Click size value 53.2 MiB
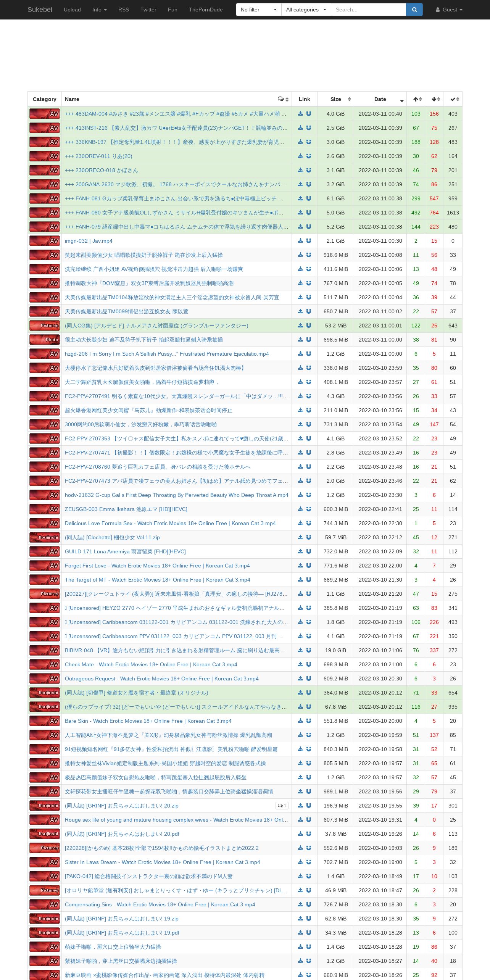Viewport: 490px width, 980px height. click(336, 326)
